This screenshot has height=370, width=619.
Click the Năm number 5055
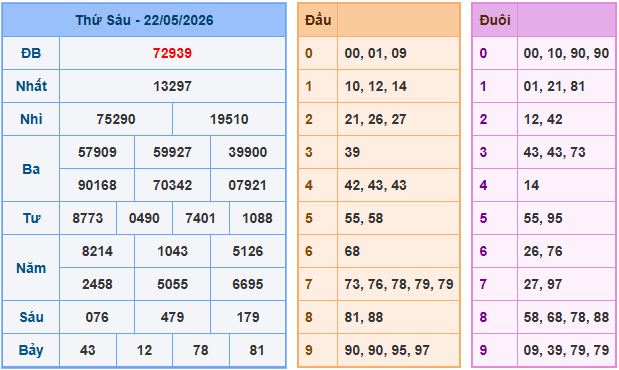tap(173, 284)
